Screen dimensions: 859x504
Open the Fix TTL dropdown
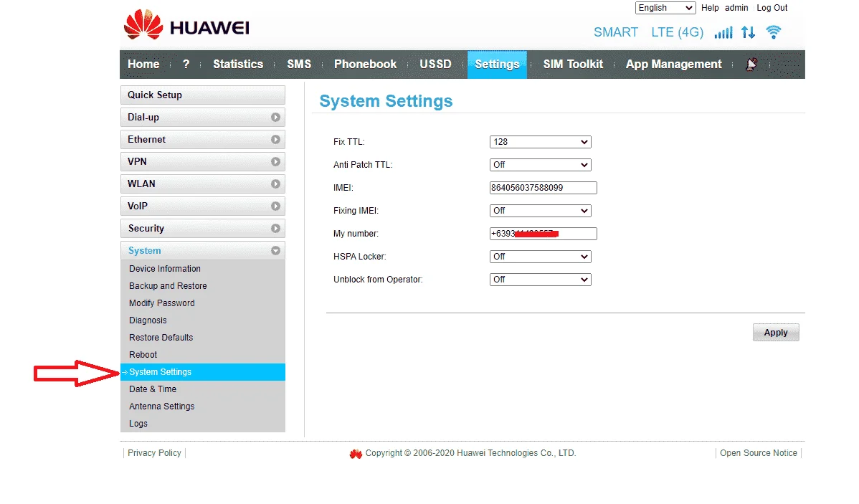540,142
